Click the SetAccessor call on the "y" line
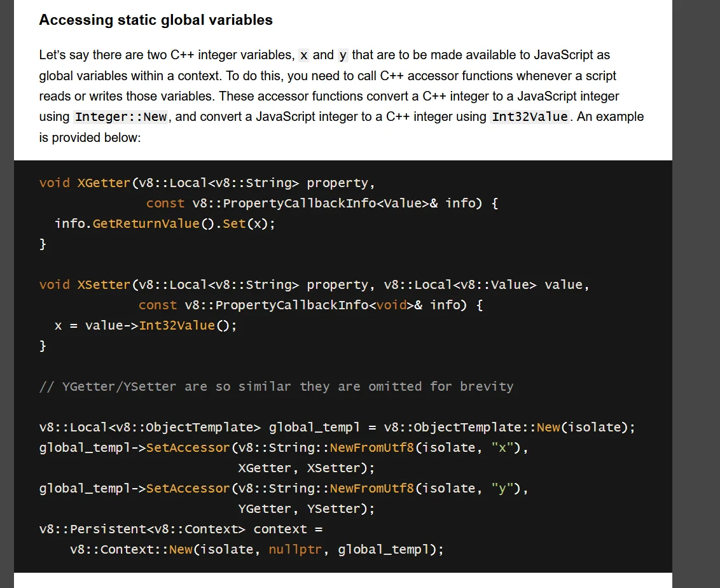Screen dimensions: 720x588 [188, 489]
